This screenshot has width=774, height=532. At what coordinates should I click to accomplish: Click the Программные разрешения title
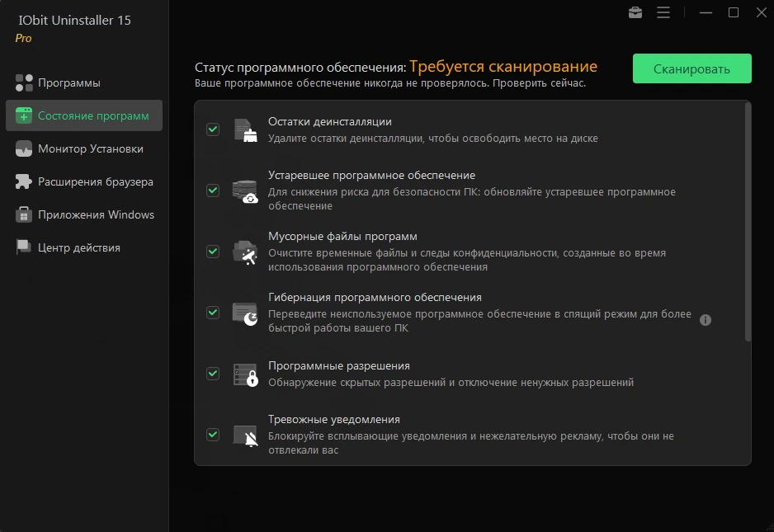339,365
